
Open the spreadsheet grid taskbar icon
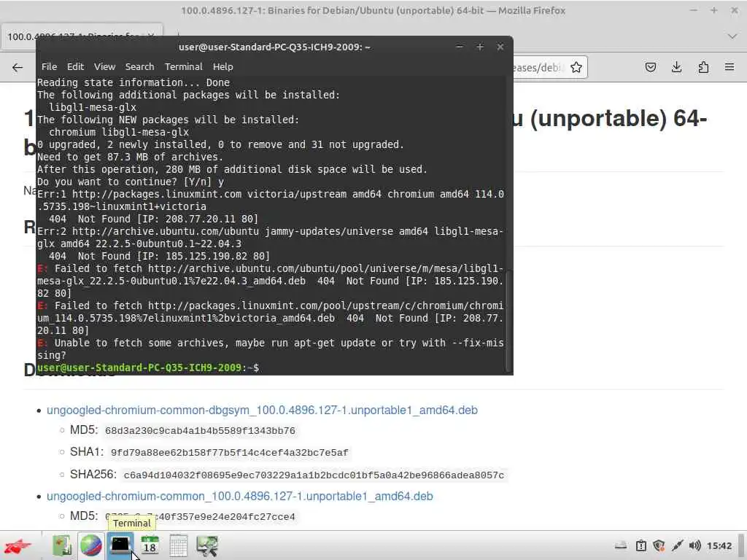point(178,545)
